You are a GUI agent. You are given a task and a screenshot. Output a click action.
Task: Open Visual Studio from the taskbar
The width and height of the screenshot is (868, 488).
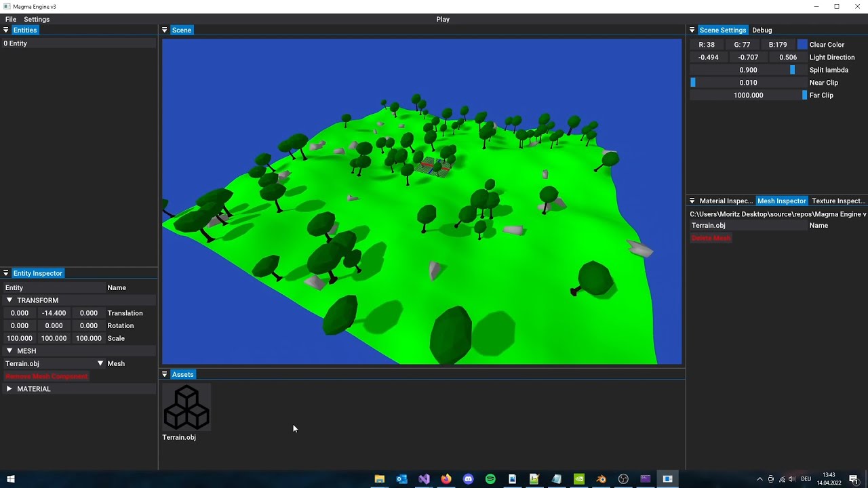click(x=424, y=479)
